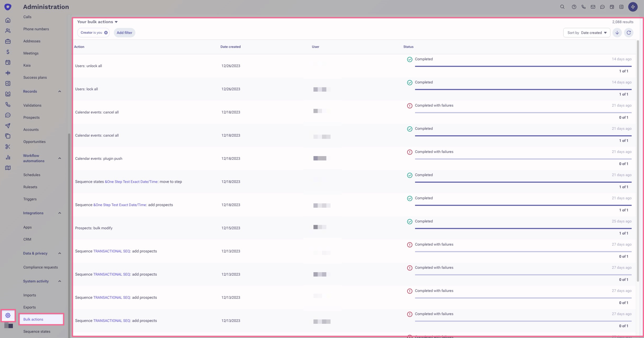Open home icon in left rail

pyautogui.click(x=8, y=20)
